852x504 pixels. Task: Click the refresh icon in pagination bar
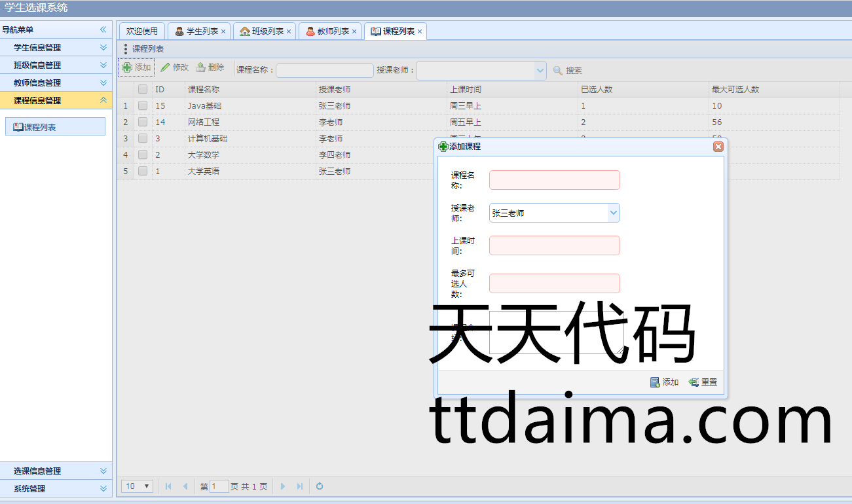click(x=320, y=486)
